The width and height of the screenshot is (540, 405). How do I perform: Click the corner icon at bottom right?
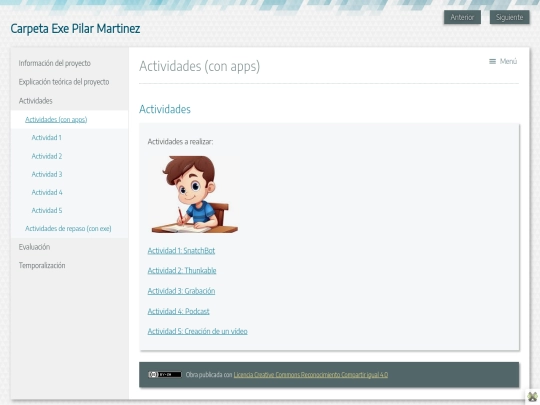tap(532, 396)
